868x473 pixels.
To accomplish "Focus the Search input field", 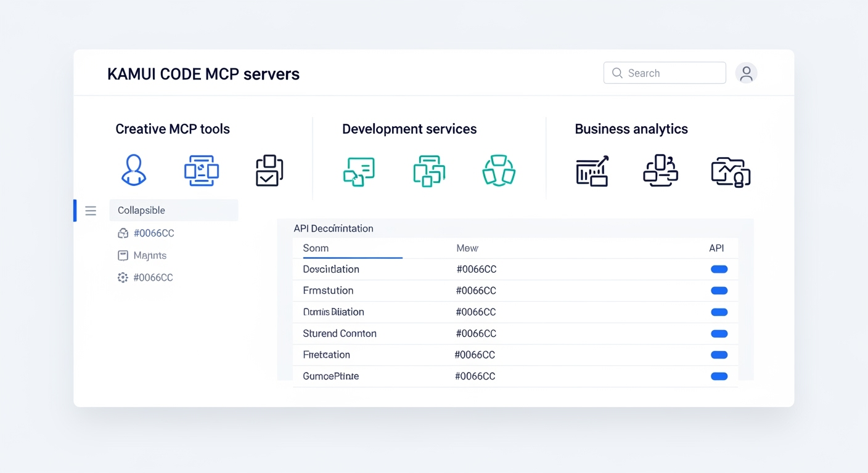I will [x=665, y=73].
